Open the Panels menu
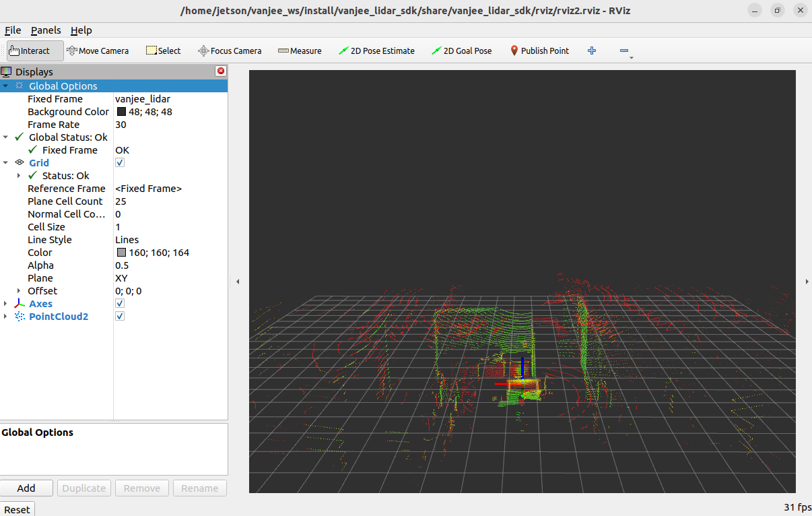Screen dimensions: 812x516 coord(46,30)
